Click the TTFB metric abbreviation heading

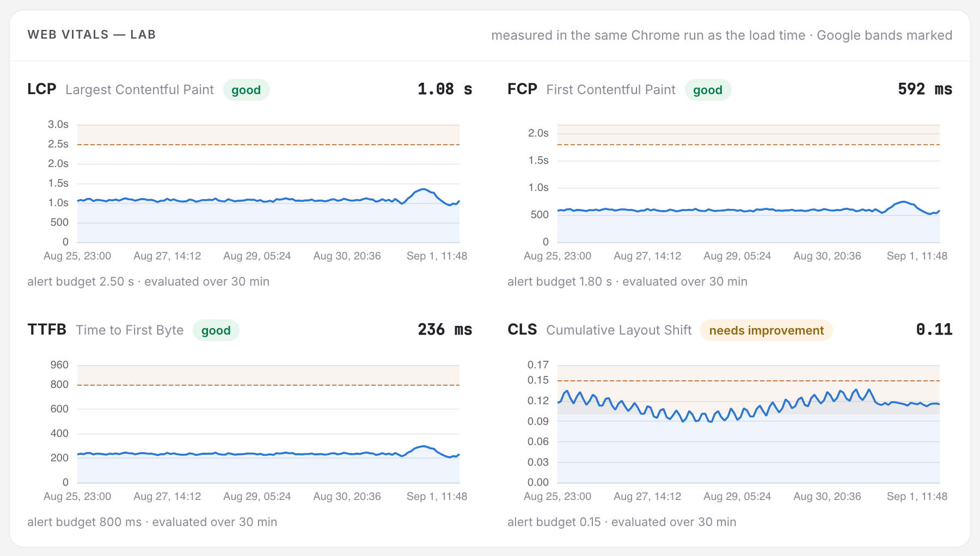click(x=47, y=330)
